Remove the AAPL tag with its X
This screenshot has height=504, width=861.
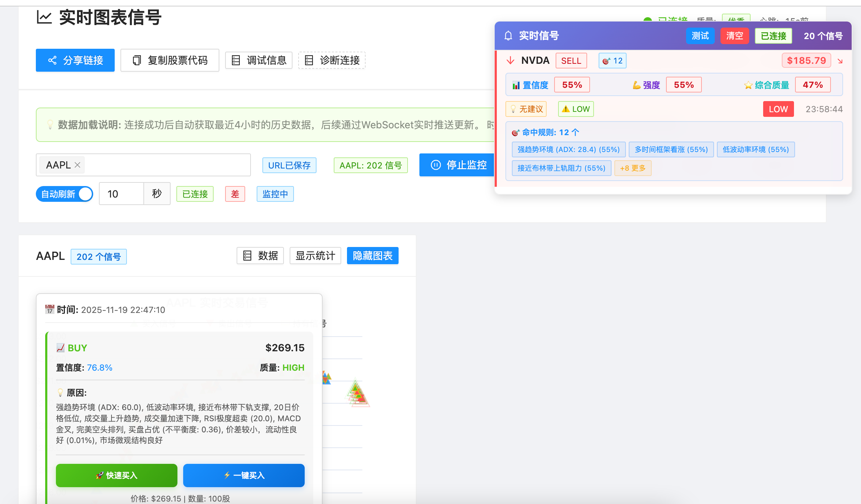(77, 165)
